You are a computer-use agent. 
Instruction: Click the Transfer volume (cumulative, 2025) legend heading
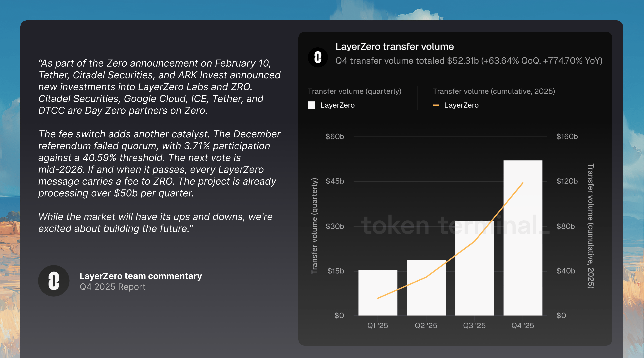click(494, 91)
